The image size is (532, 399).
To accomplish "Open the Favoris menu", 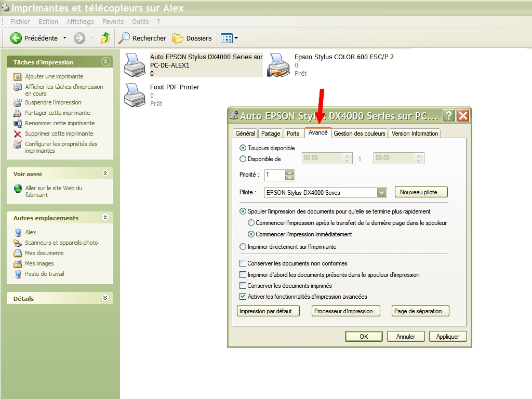I will point(113,22).
